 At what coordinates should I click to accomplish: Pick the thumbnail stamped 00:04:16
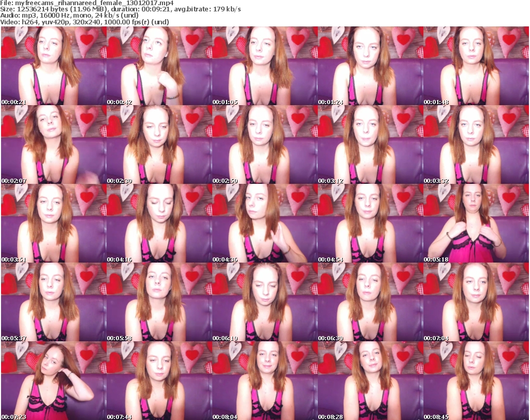coord(159,223)
